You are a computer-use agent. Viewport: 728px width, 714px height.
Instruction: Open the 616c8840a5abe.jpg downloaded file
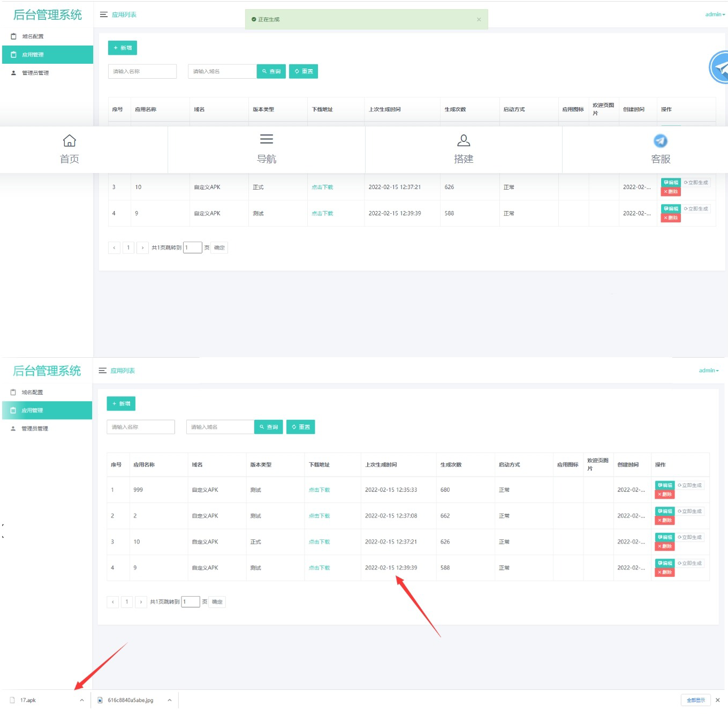point(130,700)
